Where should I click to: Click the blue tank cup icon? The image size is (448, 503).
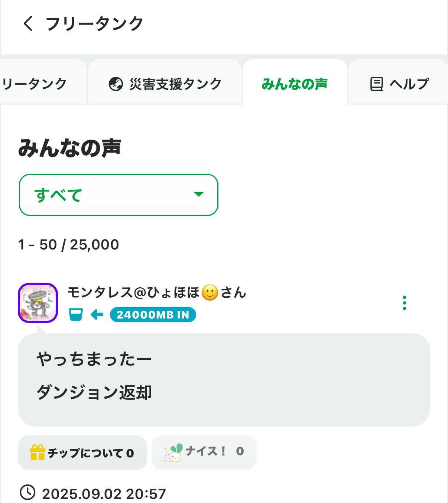[x=76, y=315]
